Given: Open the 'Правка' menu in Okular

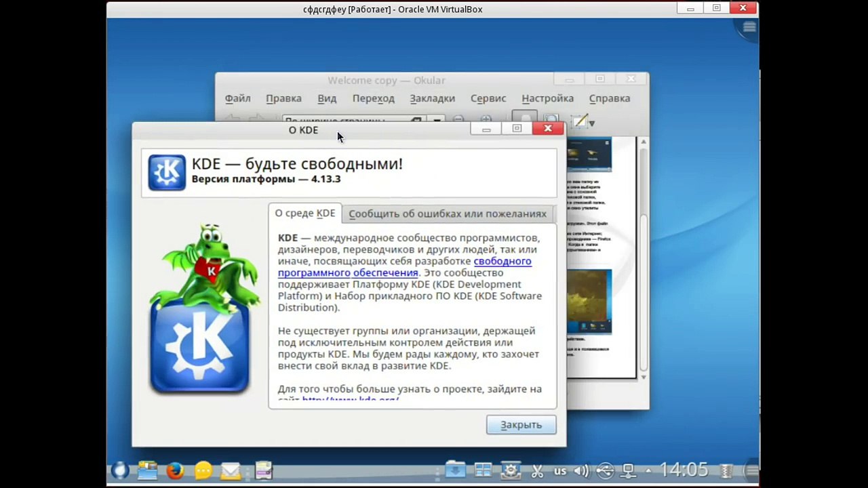Looking at the screenshot, I should 283,98.
